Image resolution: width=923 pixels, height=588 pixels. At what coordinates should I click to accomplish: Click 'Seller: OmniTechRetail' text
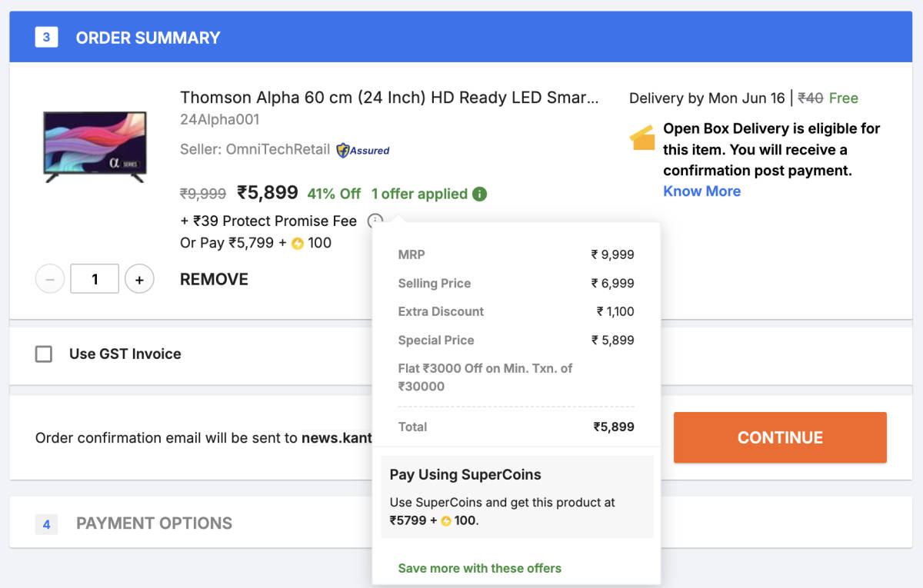pos(255,150)
